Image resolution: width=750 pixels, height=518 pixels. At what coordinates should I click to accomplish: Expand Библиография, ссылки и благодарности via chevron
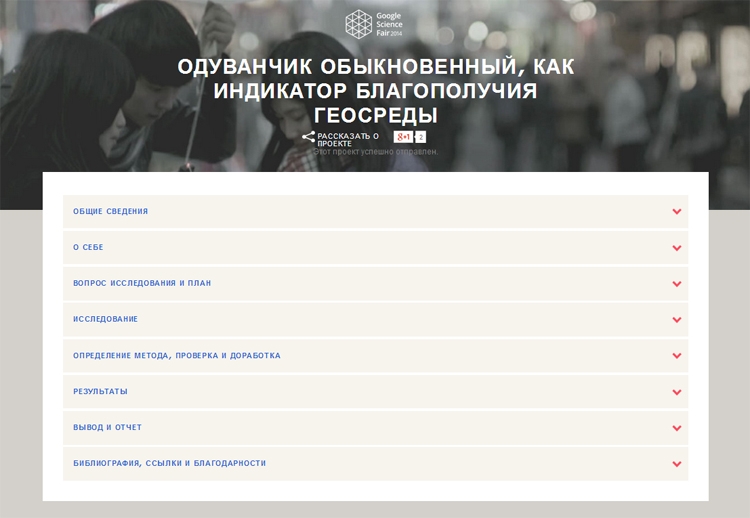(x=677, y=464)
